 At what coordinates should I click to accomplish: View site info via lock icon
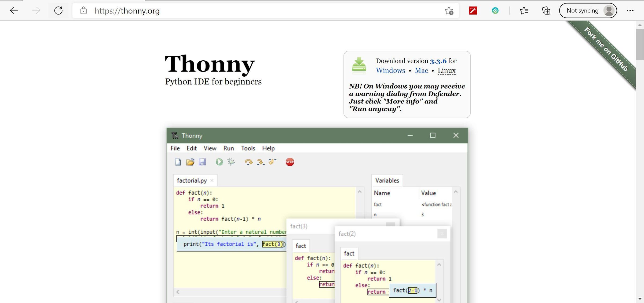(x=83, y=11)
